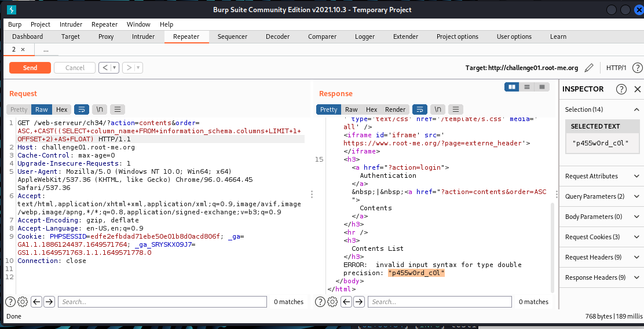The height and width of the screenshot is (329, 644).
Task: Go to next match in Response search
Action: click(360, 302)
